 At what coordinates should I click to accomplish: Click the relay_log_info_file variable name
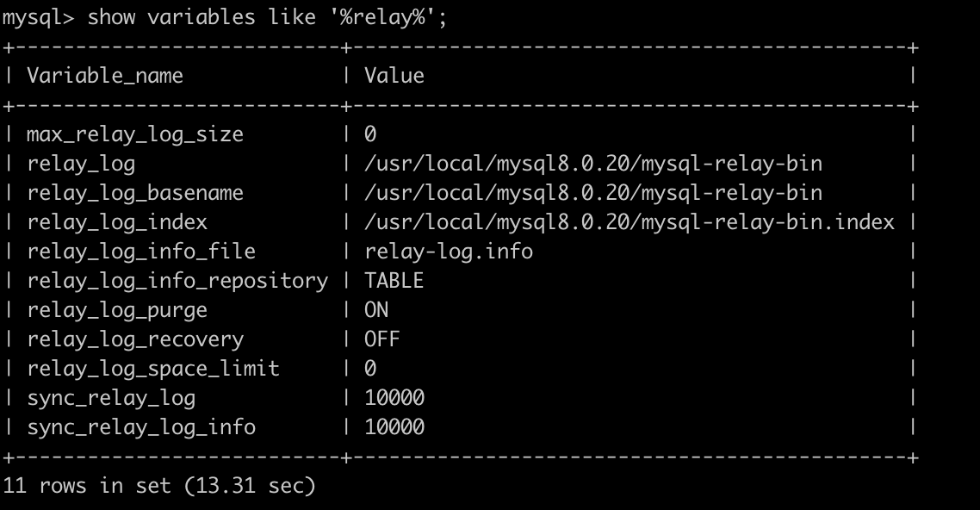click(x=141, y=252)
